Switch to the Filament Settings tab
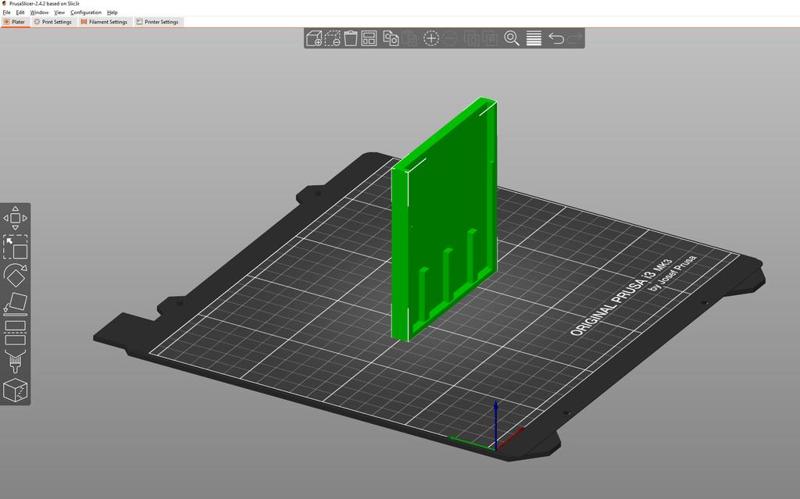Screen dimensions: 800x499 pyautogui.click(x=104, y=22)
